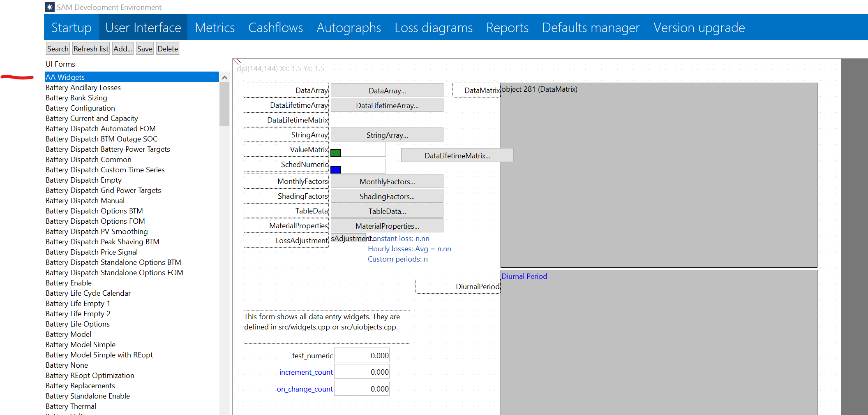The height and width of the screenshot is (415, 868).
Task: Click the MonthlyFactors... widget button
Action: point(386,181)
